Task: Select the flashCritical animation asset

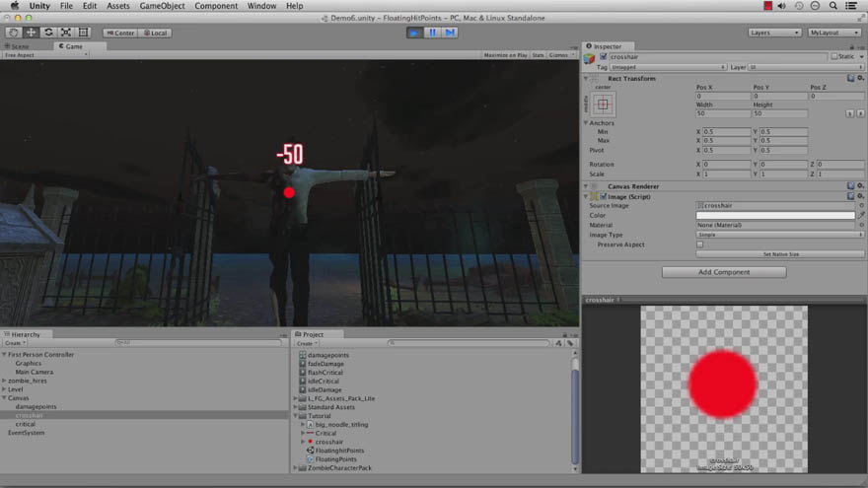Action: click(x=325, y=373)
